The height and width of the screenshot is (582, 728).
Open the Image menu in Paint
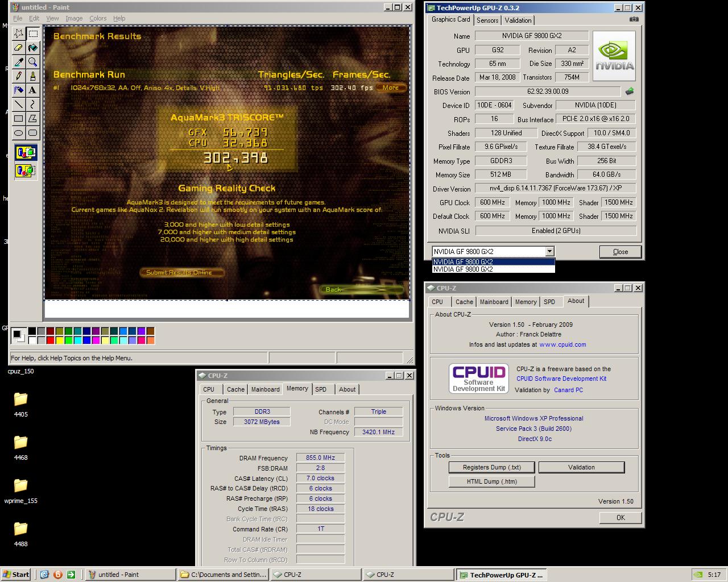tap(74, 18)
